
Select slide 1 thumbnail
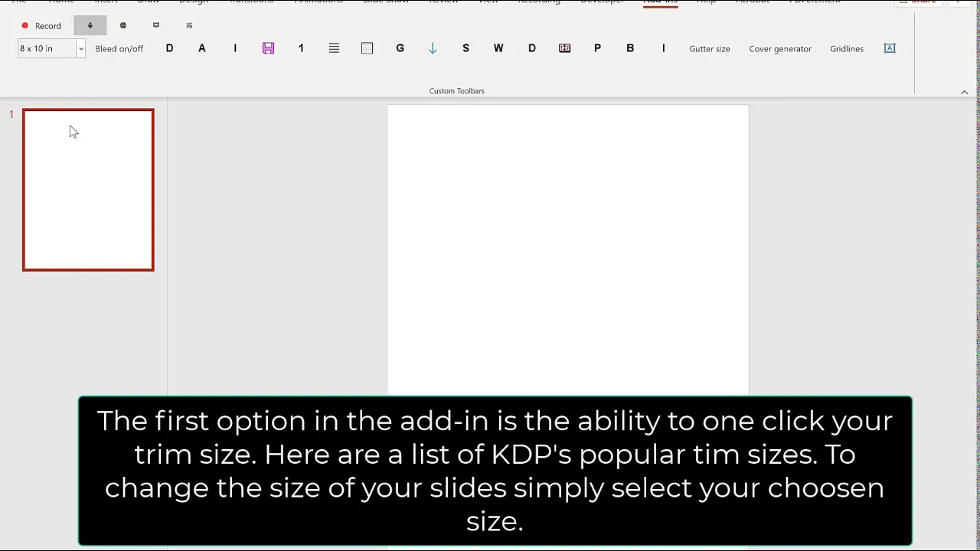click(88, 190)
